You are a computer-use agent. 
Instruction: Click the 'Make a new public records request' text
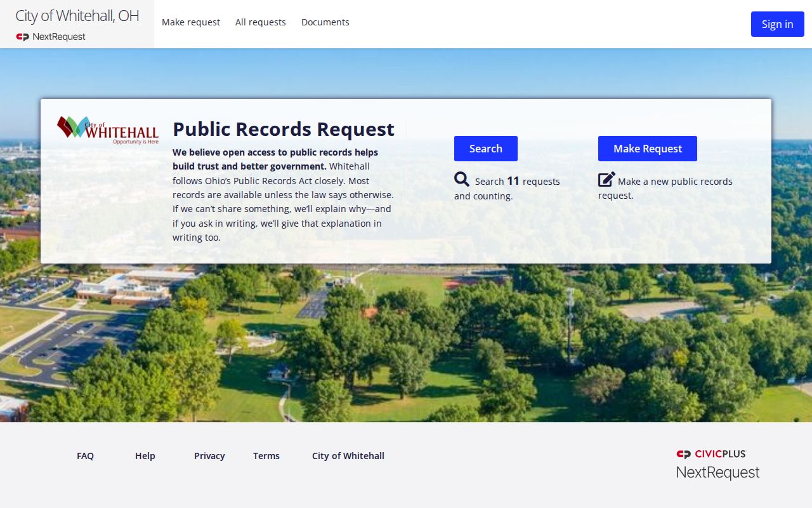tap(665, 188)
